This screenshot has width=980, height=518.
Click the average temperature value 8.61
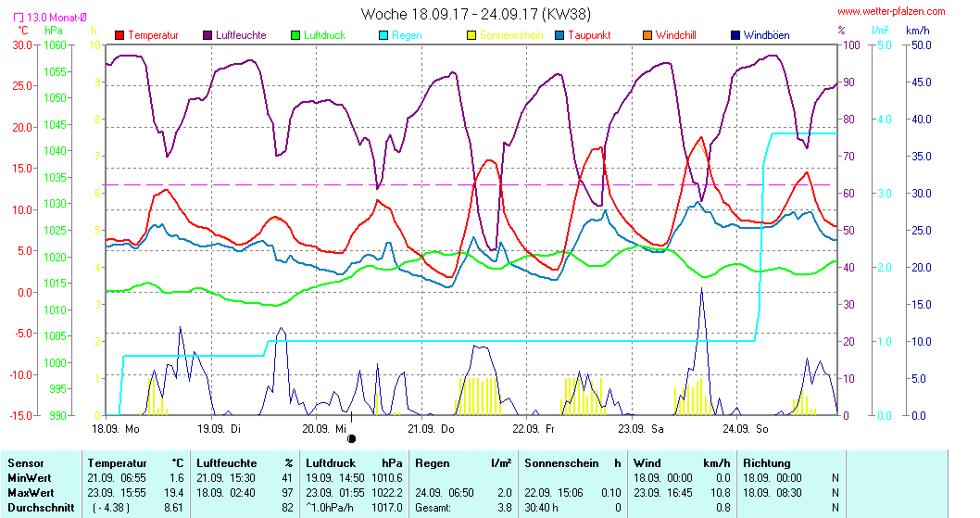[x=174, y=508]
